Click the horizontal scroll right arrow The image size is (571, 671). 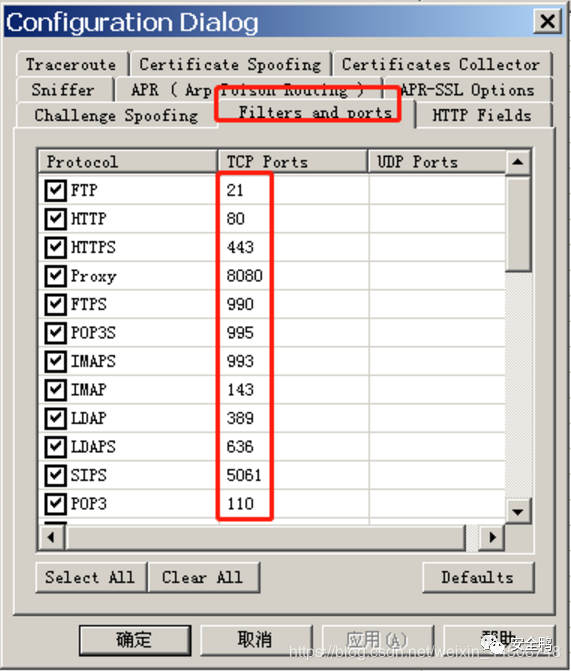point(492,537)
